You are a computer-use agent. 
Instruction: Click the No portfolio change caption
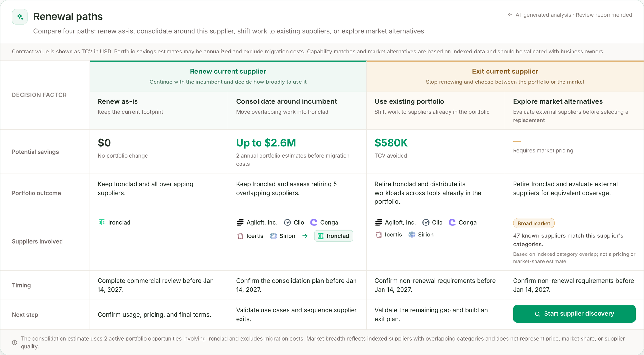click(x=123, y=156)
